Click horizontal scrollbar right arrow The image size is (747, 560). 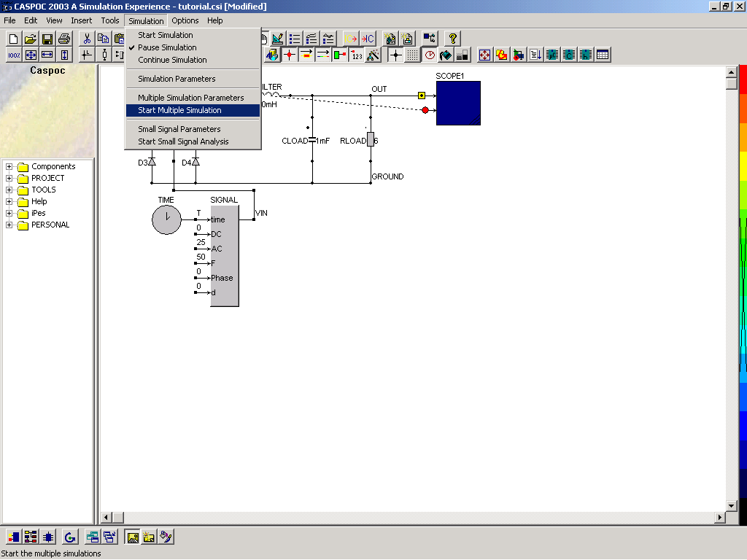coord(720,517)
